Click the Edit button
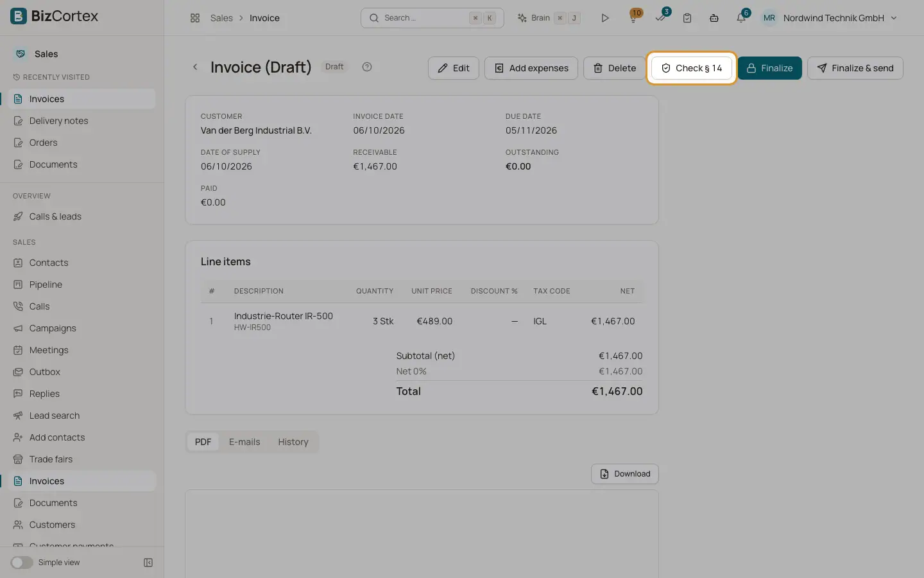 point(454,68)
